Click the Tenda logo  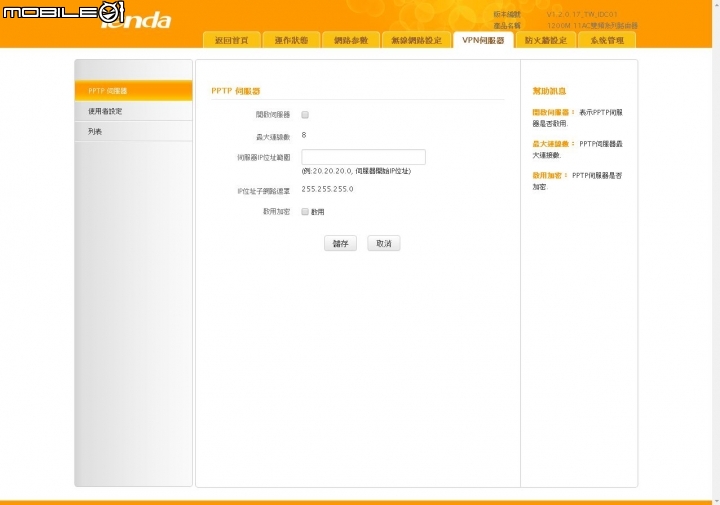(x=136, y=19)
